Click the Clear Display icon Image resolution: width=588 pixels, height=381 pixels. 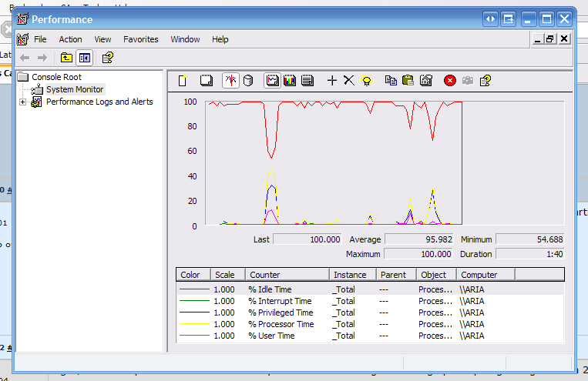point(206,80)
